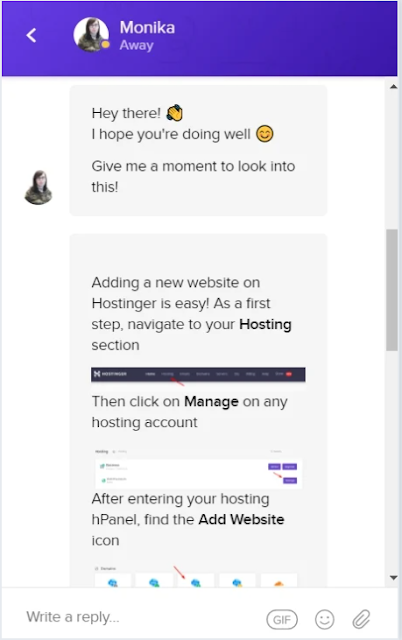Go back using the header arrow
The width and height of the screenshot is (402, 640).
(31, 35)
